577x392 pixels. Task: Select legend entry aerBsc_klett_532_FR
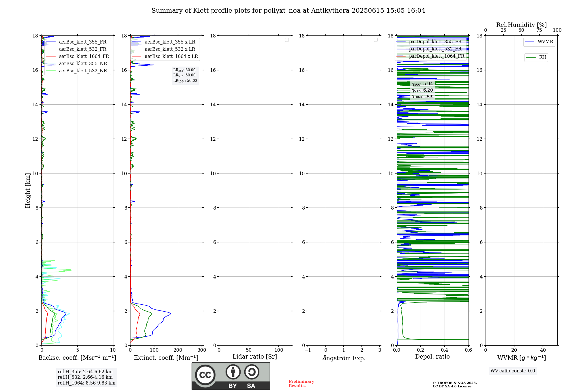78,49
